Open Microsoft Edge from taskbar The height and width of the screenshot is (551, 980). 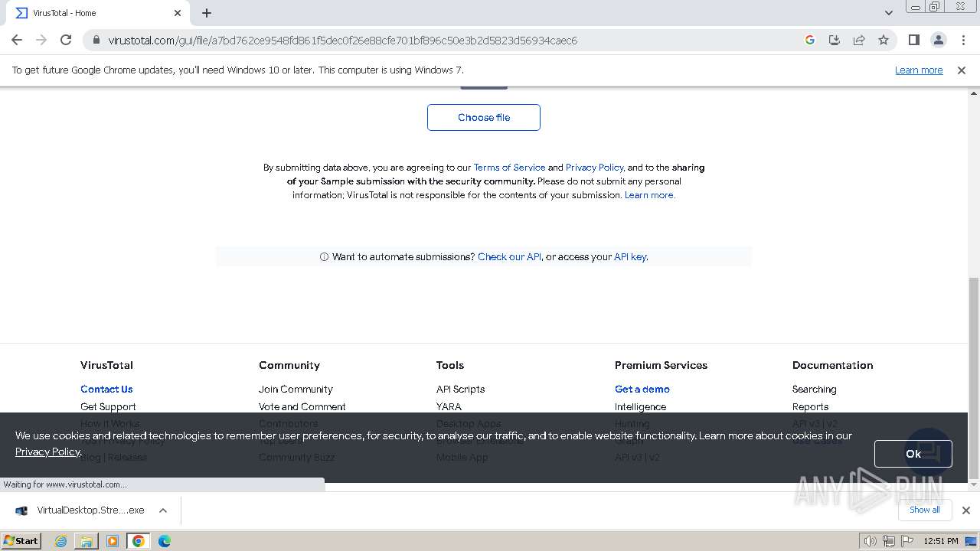point(165,541)
